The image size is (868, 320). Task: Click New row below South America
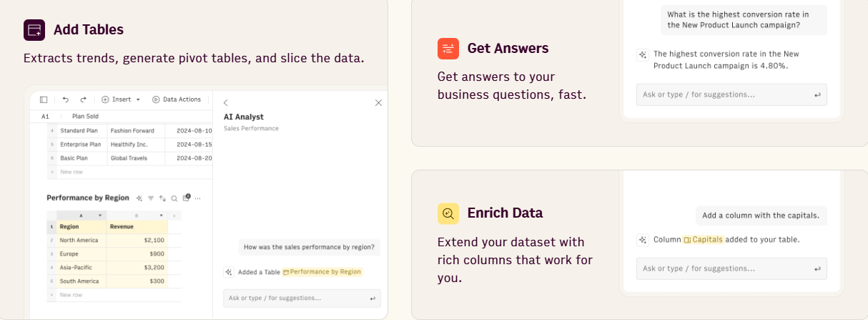[70, 295]
